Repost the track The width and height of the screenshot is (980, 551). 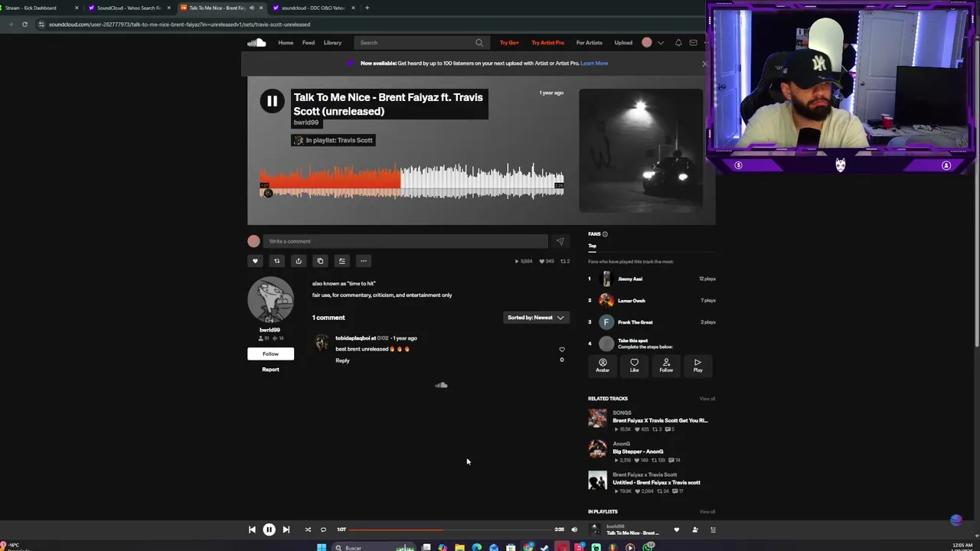click(277, 261)
